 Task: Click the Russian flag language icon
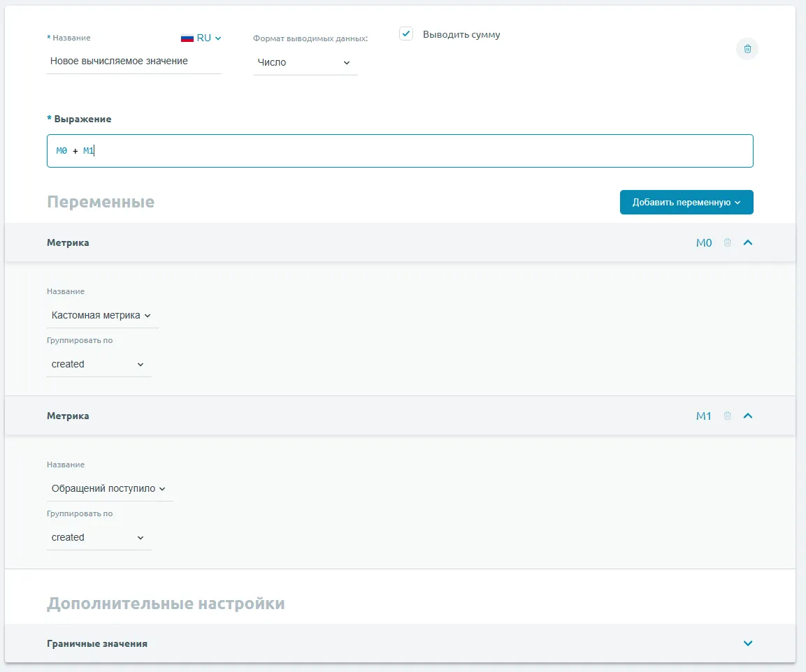[x=187, y=38]
